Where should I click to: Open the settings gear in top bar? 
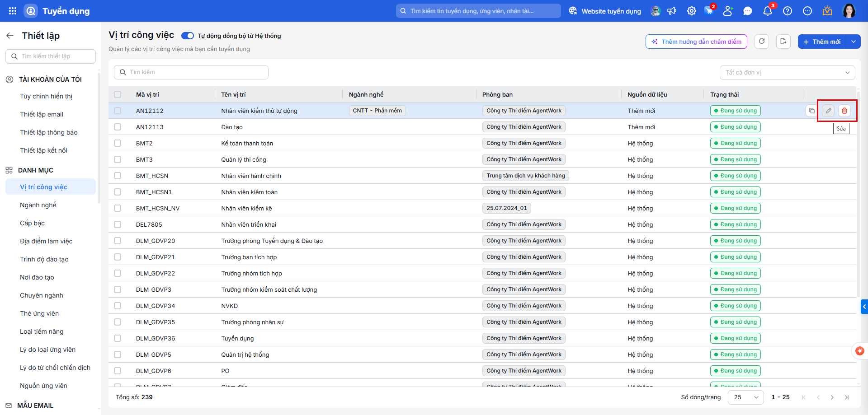pos(692,11)
